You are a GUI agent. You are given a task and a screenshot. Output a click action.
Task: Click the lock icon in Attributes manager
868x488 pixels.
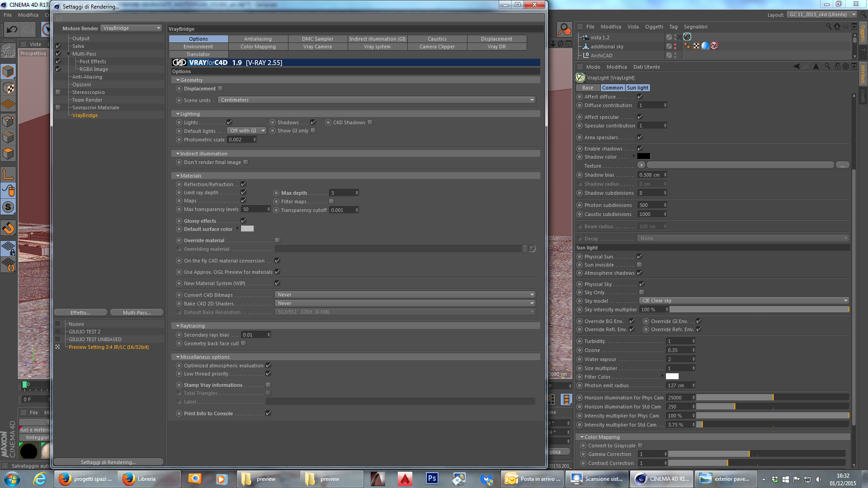pos(837,66)
